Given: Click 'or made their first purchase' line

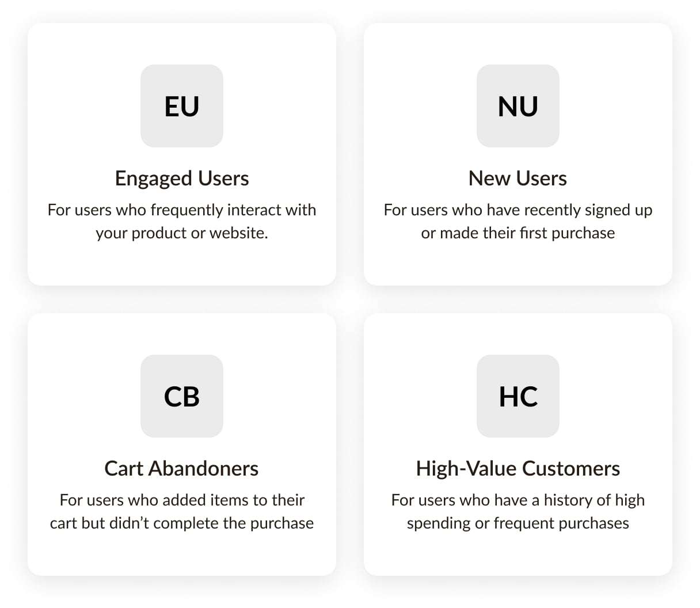Looking at the screenshot, I should click(518, 233).
